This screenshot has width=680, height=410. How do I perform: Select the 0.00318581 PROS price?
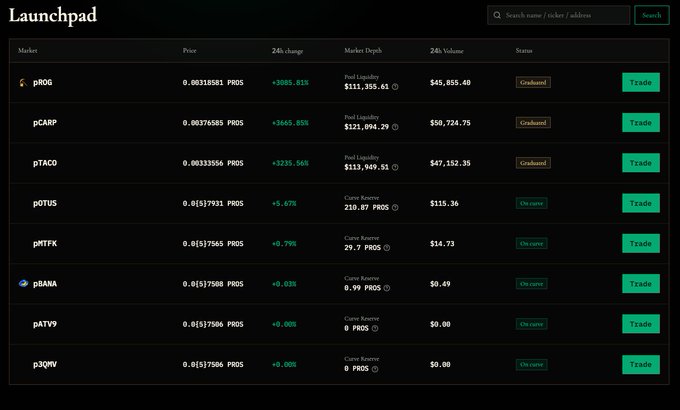click(213, 82)
